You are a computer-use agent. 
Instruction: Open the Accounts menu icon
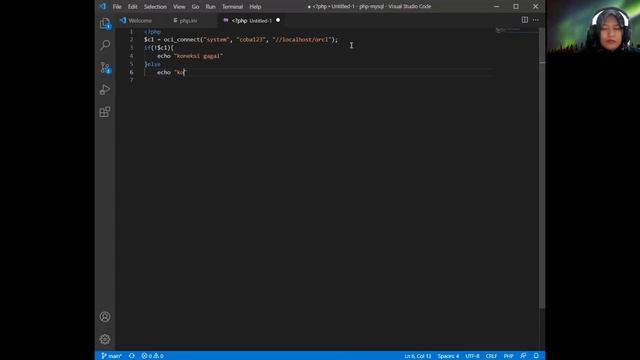click(105, 317)
